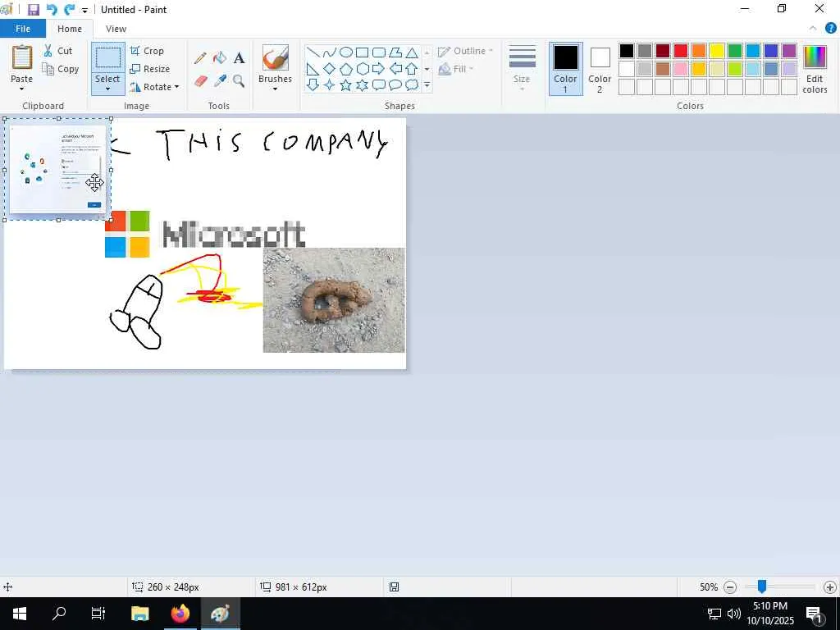The height and width of the screenshot is (630, 840).
Task: Open the Outline dropdown
Action: coord(465,51)
